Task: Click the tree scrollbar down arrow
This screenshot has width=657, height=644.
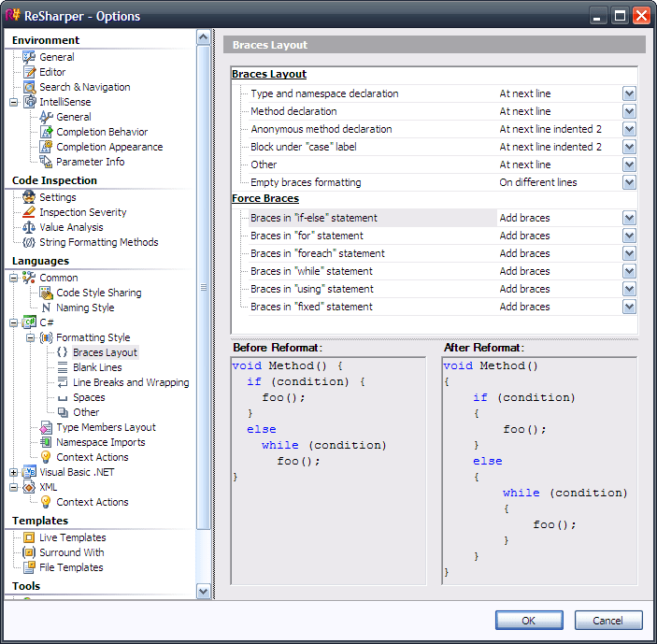Action: 203,592
